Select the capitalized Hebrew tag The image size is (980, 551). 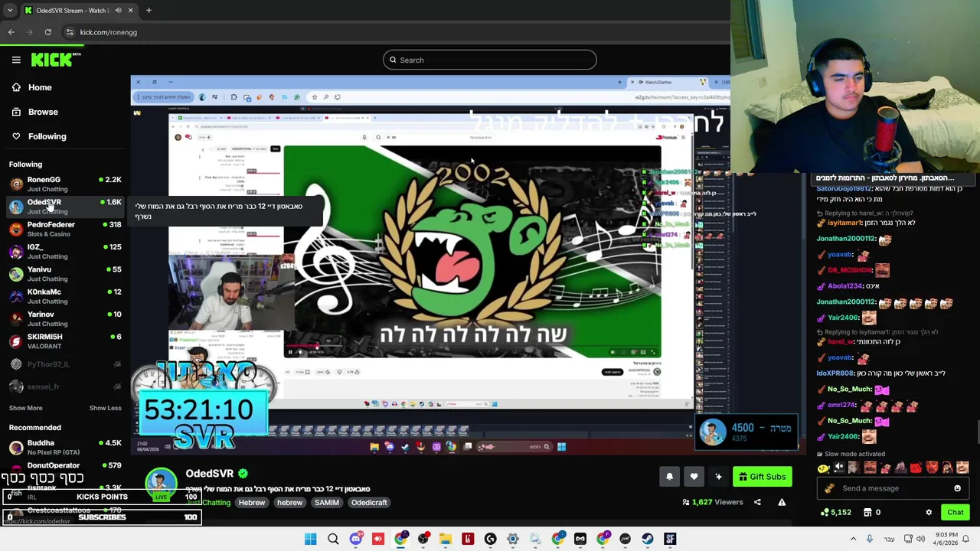coord(252,503)
